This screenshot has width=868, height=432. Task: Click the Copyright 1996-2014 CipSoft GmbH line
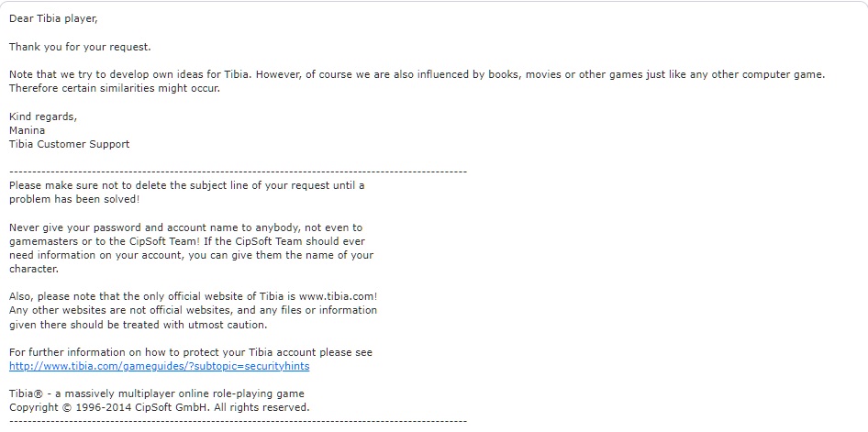pos(159,407)
